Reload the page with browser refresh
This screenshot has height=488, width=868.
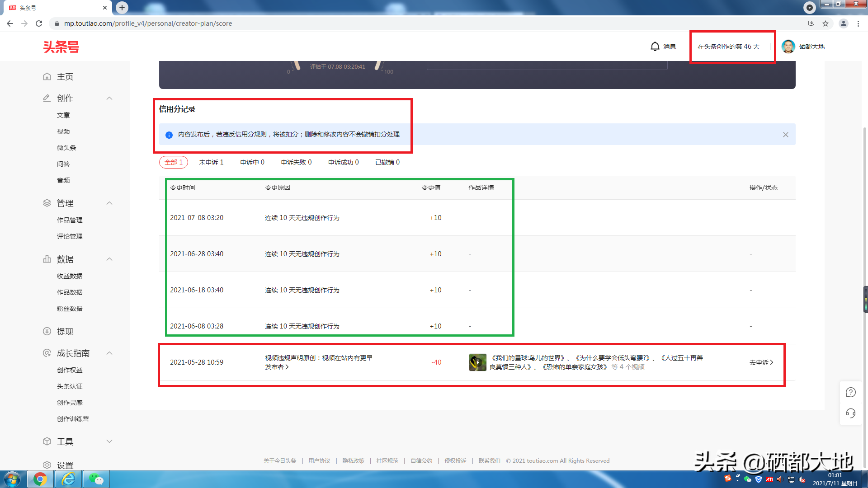tap(39, 23)
